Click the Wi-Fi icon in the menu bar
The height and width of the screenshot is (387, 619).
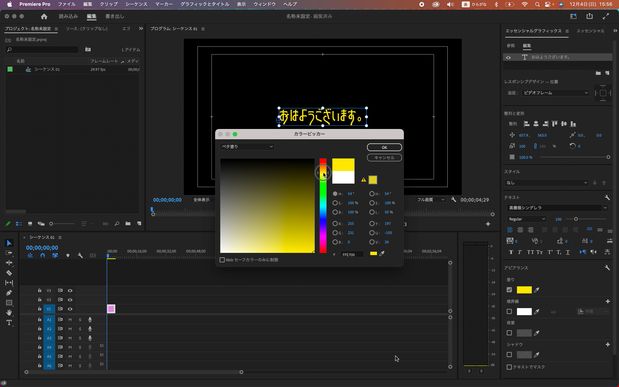click(524, 4)
